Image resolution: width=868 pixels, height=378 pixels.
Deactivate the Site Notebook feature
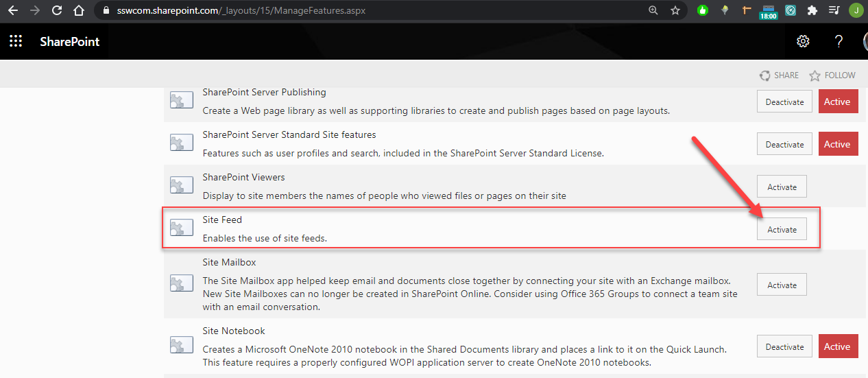[x=784, y=346]
